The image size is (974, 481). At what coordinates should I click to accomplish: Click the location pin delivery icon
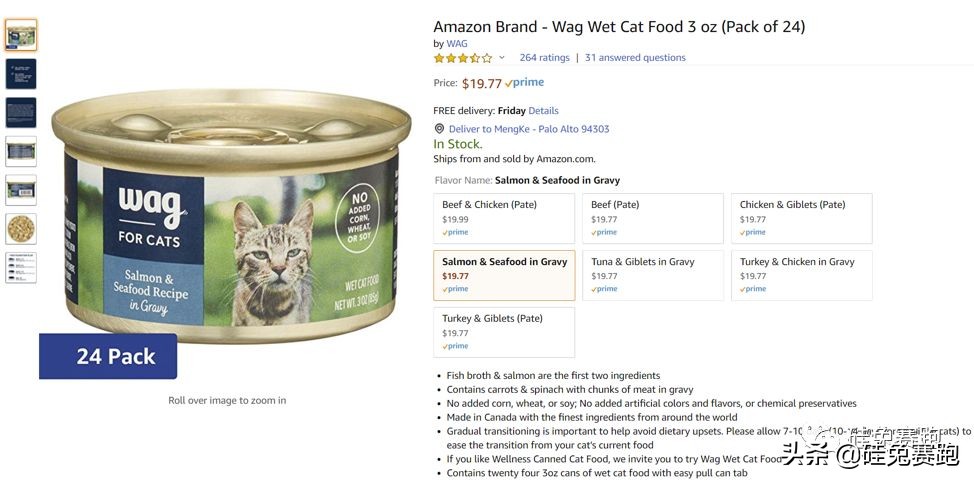pyautogui.click(x=439, y=129)
